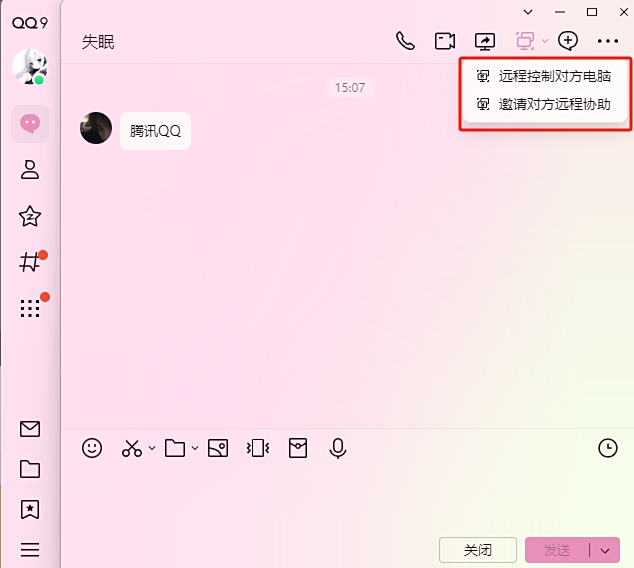Image resolution: width=634 pixels, height=568 pixels.
Task: Click the remote control icon in header
Action: coord(525,41)
